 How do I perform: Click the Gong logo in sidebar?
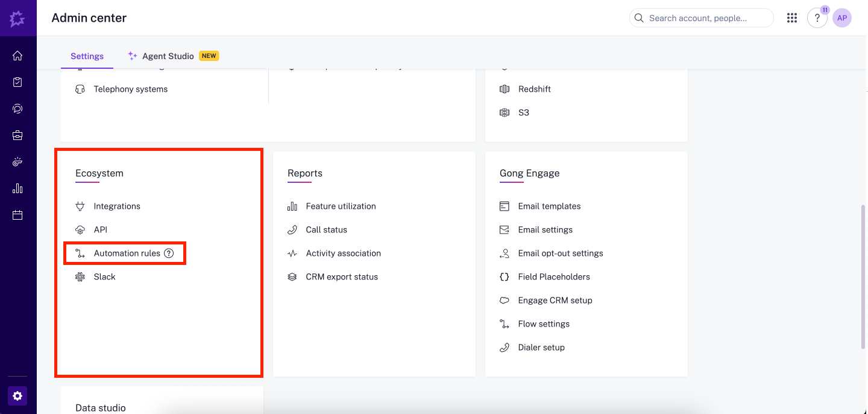pos(17,19)
